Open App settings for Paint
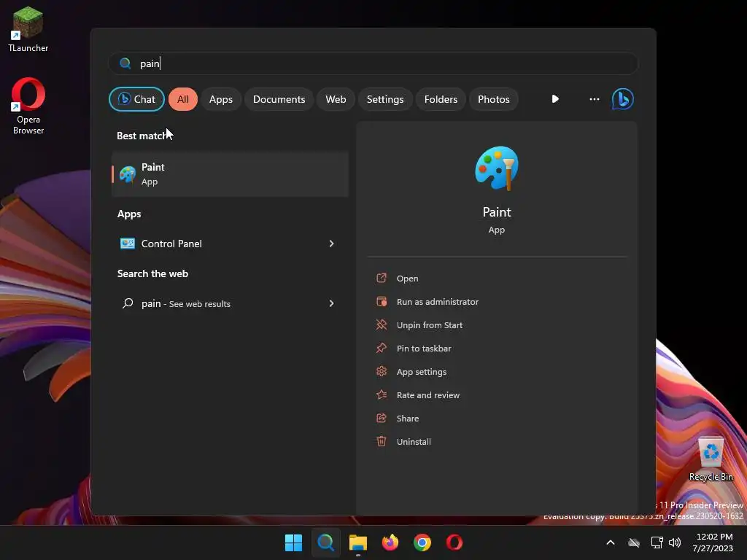 pos(421,371)
